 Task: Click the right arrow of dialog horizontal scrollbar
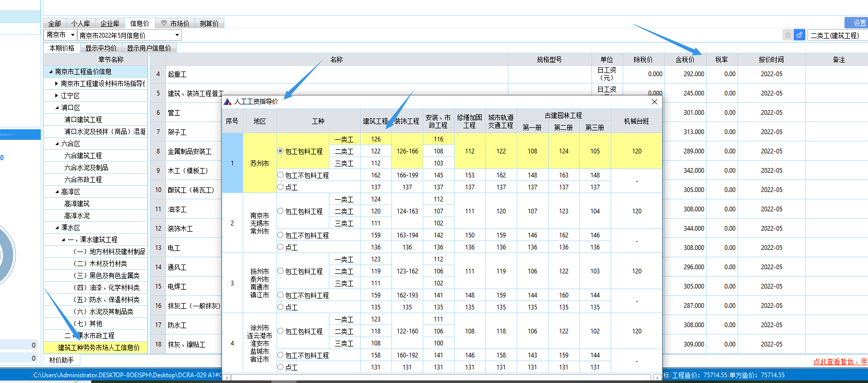657,377
